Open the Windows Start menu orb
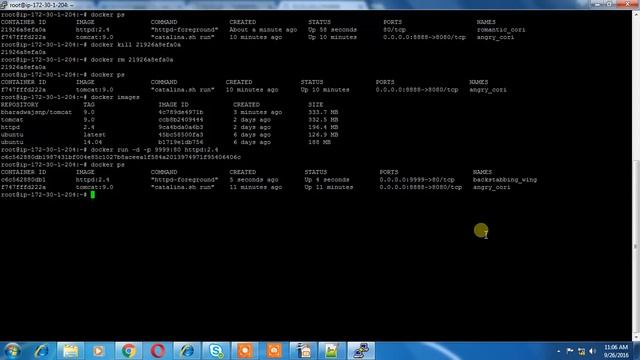 point(12,351)
